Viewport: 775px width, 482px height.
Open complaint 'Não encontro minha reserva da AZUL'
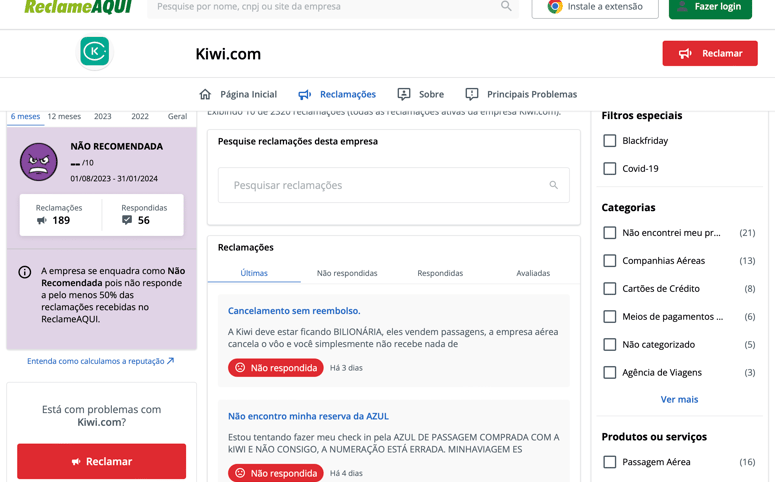pos(308,416)
